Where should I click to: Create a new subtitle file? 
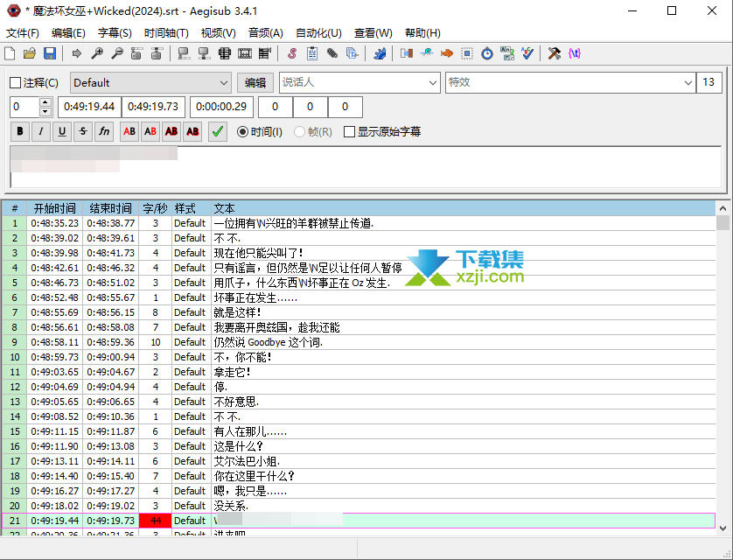(10, 53)
